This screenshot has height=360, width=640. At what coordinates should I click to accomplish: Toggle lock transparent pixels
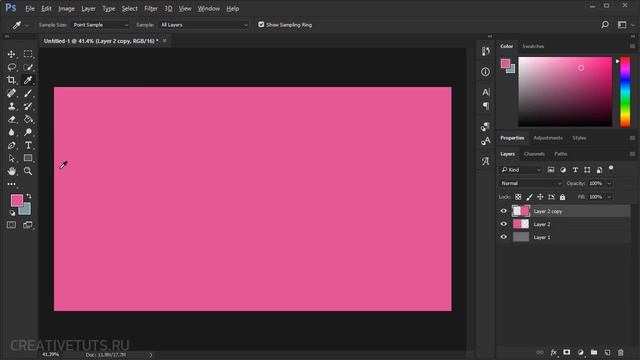coord(518,197)
